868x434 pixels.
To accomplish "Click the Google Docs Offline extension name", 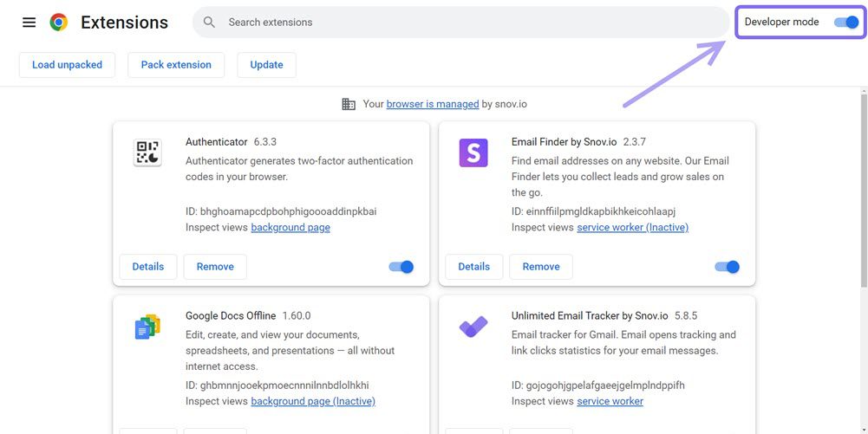I will click(231, 315).
